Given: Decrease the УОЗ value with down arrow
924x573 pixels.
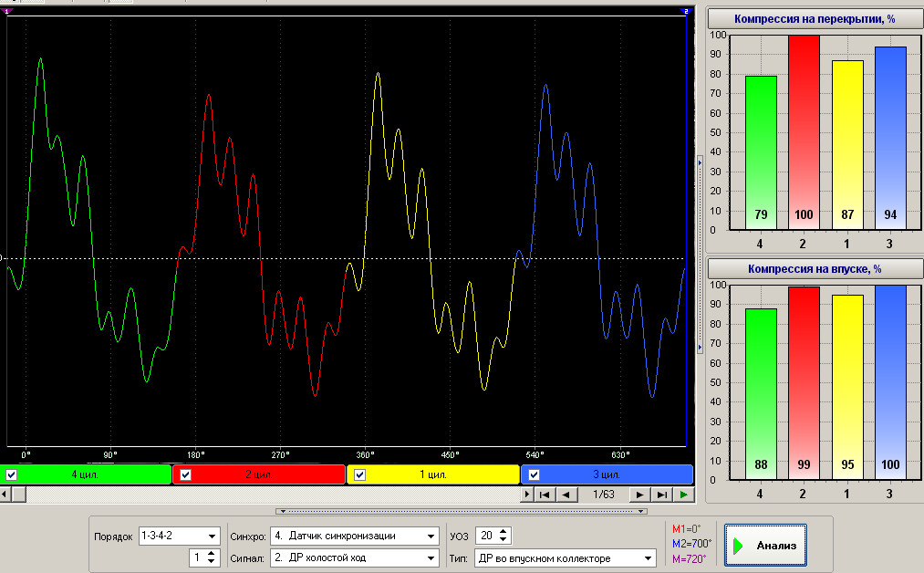Looking at the screenshot, I should point(503,539).
